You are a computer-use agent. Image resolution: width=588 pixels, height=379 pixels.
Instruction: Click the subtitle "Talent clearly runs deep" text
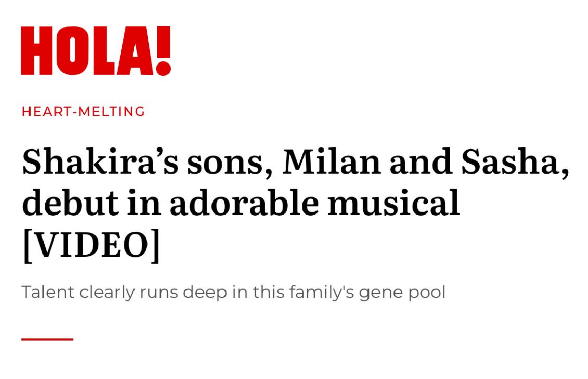(x=124, y=293)
